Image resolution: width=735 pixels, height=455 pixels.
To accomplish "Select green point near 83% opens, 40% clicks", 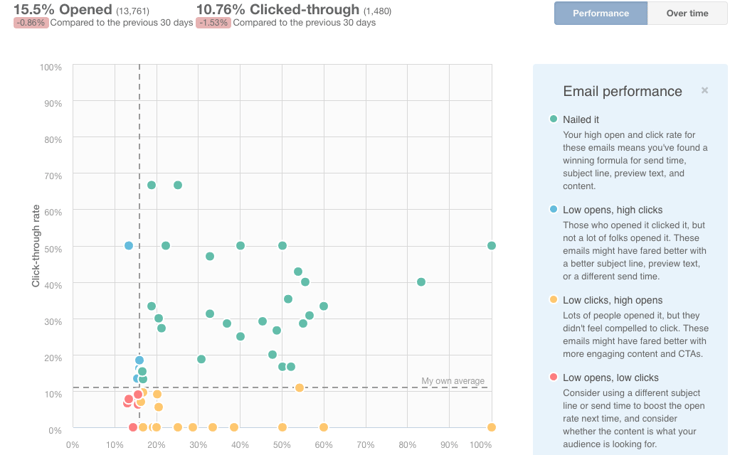I will (x=421, y=282).
